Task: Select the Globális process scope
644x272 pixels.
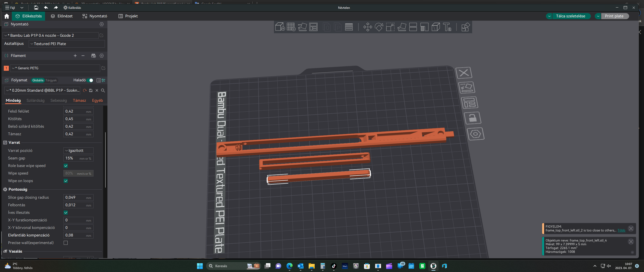Action: pyautogui.click(x=38, y=80)
